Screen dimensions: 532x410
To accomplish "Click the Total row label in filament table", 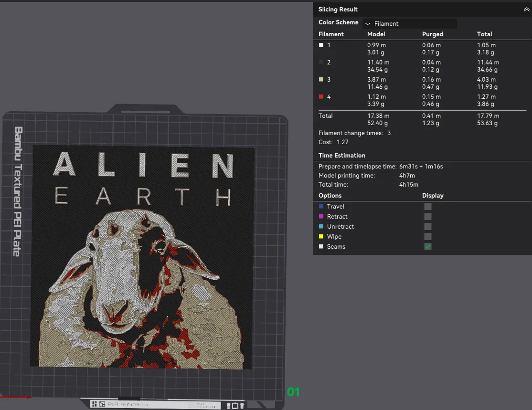I will tap(325, 116).
